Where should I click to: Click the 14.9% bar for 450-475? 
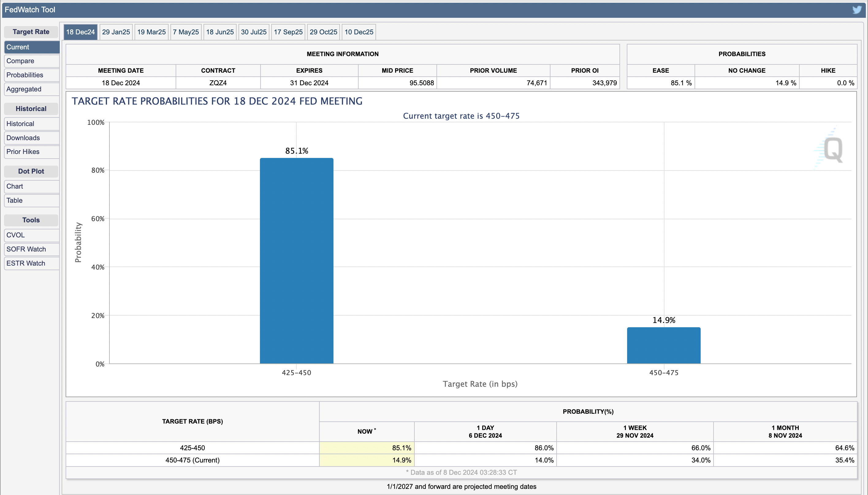tap(664, 345)
